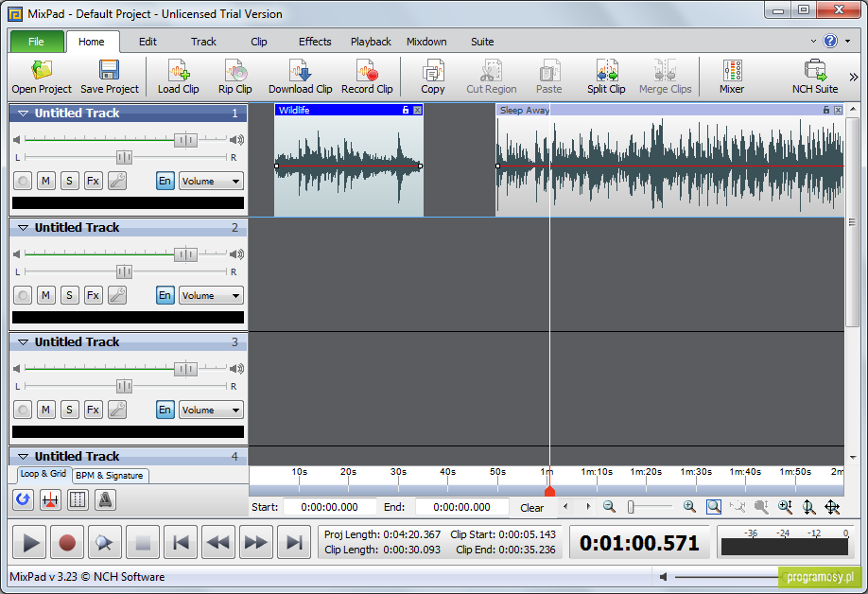Click the red Record transport button

(67, 543)
